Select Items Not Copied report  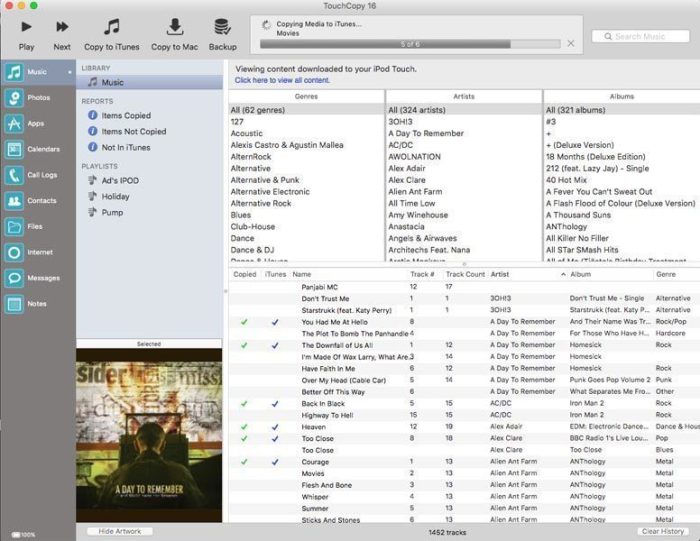point(133,131)
